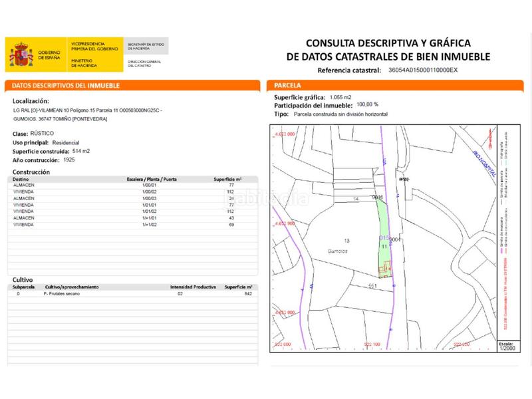Click the Gobierno de España coat of arms
This screenshot has height=399, width=532.
click(21, 55)
